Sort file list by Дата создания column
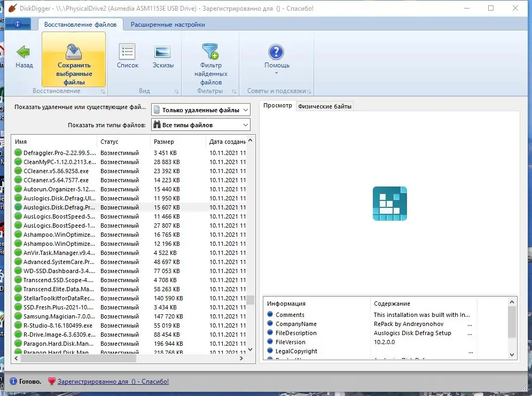 [x=226, y=142]
